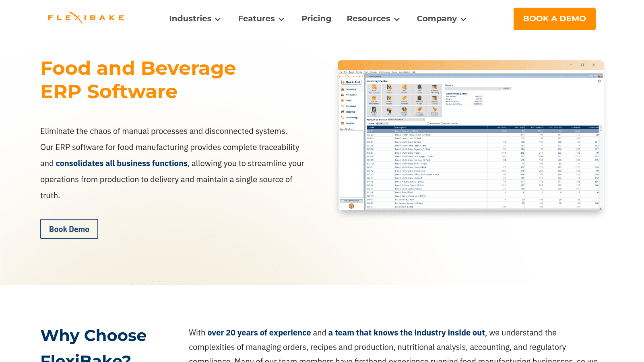This screenshot has height=362, width=644.
Task: Expand the Industries navigation dropdown
Action: click(x=195, y=19)
